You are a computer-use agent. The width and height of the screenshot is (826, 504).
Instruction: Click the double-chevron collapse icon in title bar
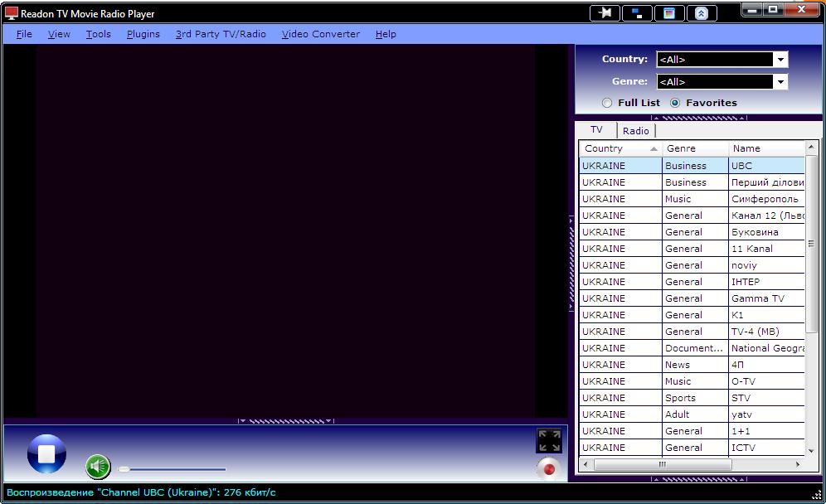pos(701,13)
